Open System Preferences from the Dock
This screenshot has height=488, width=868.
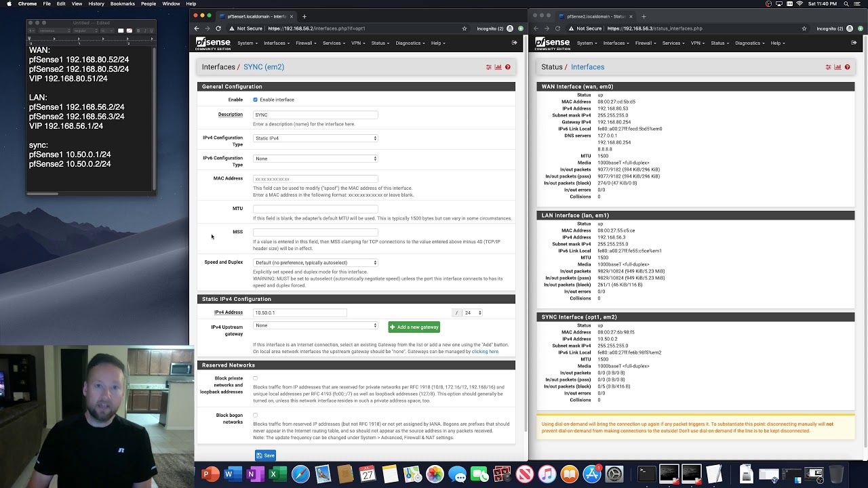614,474
